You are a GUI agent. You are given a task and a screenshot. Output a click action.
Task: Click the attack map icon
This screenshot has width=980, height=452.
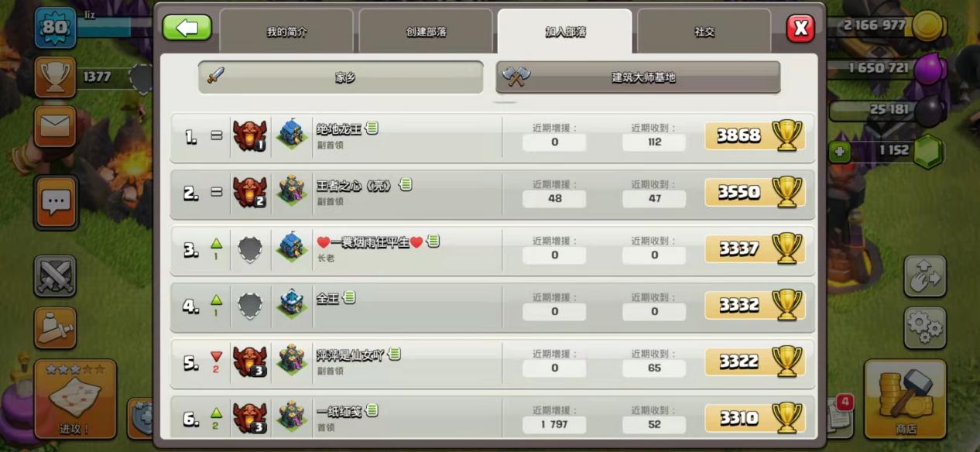75,398
